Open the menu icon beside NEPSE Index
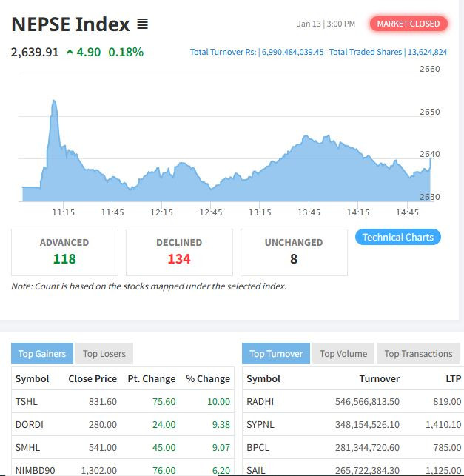The width and height of the screenshot is (464, 476). click(142, 24)
